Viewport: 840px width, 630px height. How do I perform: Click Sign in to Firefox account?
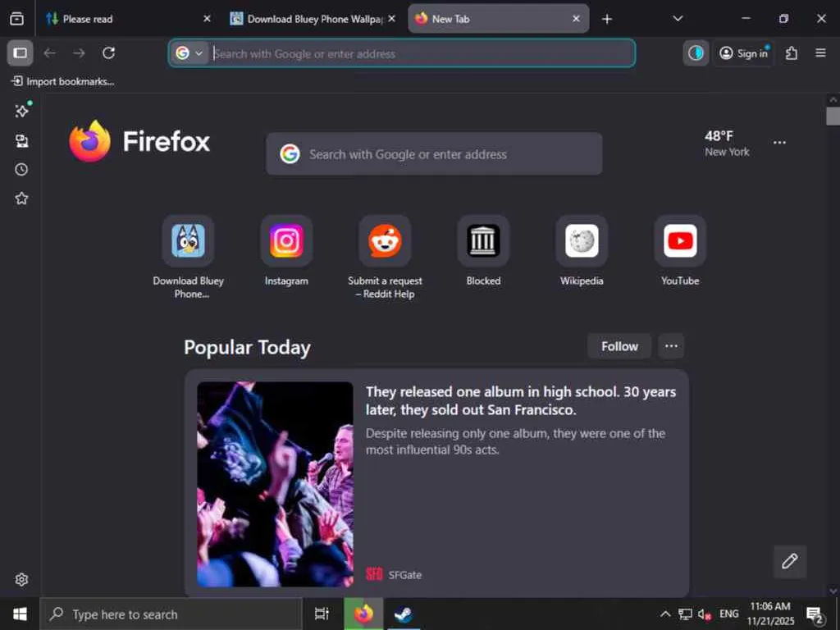pos(743,53)
